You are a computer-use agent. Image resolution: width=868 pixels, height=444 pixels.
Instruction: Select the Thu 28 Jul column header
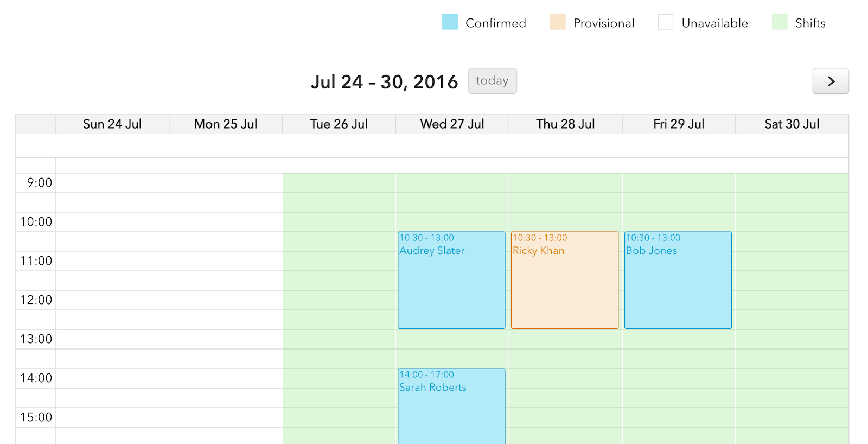click(565, 124)
